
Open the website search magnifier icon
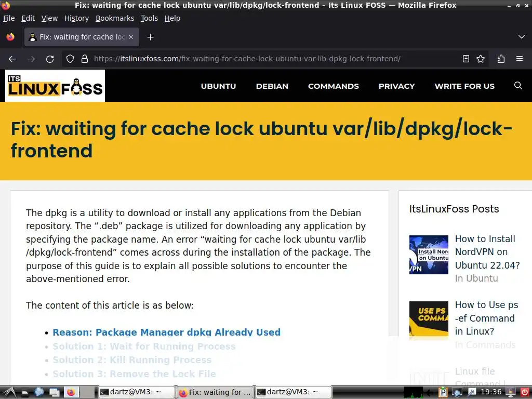coord(518,86)
